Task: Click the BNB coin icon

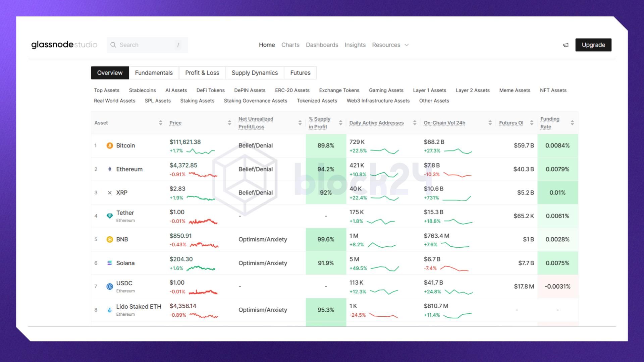Action: 110,239
